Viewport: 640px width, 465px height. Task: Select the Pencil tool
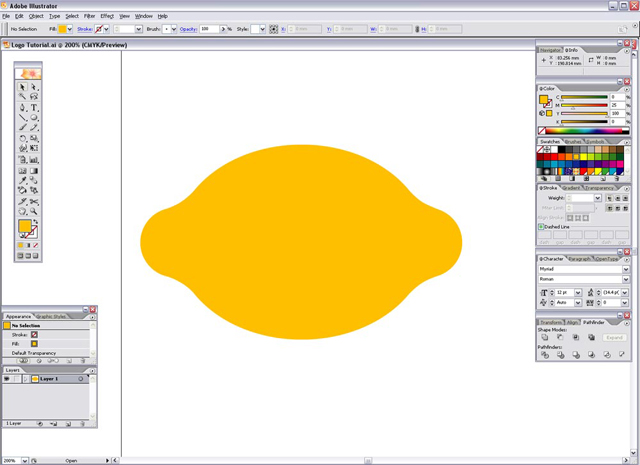[x=34, y=128]
